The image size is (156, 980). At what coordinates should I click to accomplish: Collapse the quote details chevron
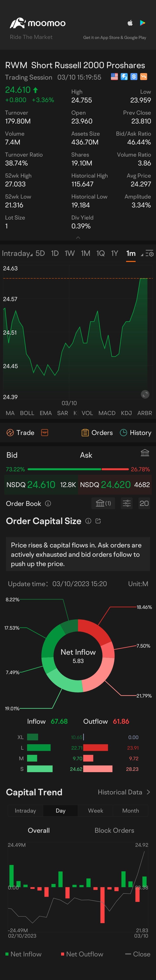coord(78,237)
